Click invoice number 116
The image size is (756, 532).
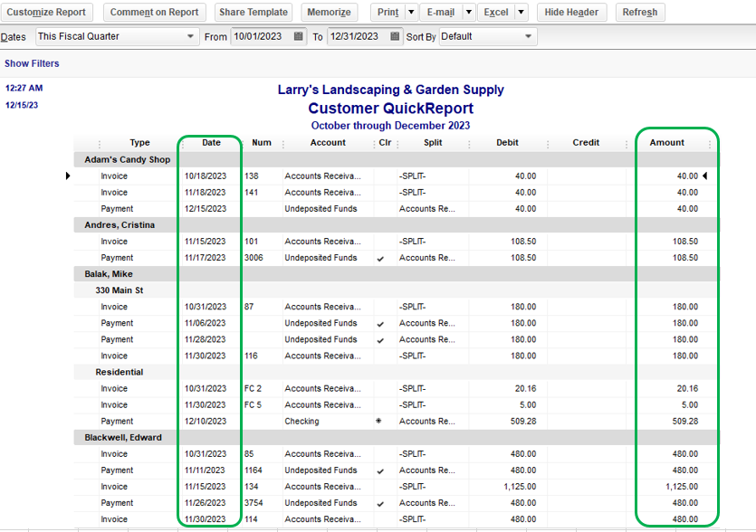251,356
